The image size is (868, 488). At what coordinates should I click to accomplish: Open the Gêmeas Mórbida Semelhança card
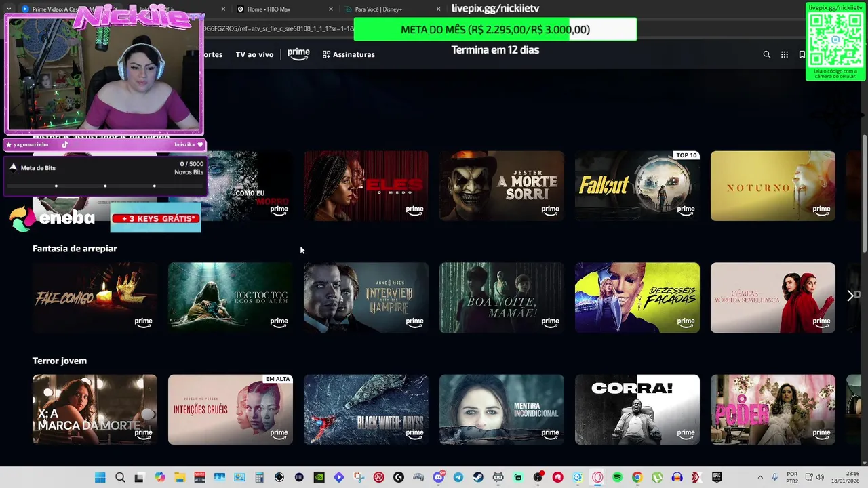point(773,298)
